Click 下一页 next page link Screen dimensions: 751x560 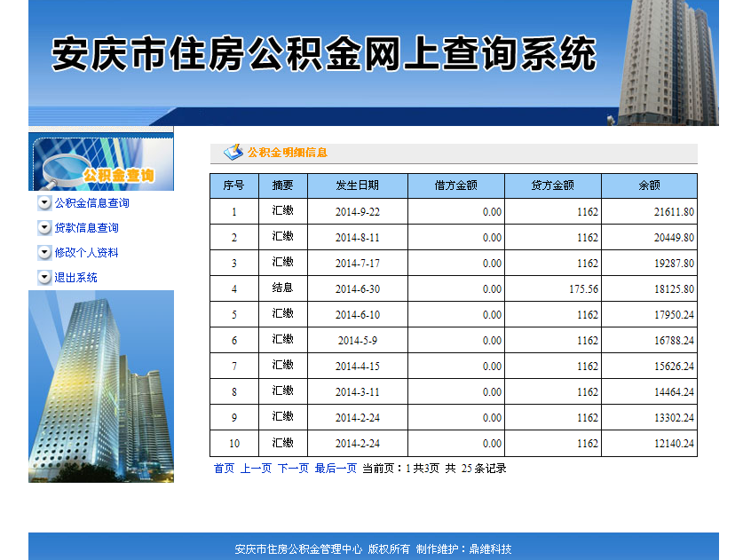pos(293,468)
